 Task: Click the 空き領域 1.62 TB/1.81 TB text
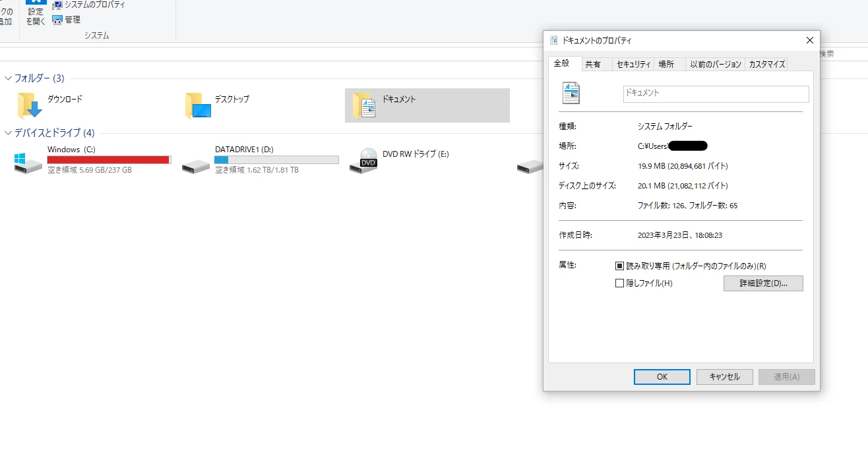pos(257,170)
